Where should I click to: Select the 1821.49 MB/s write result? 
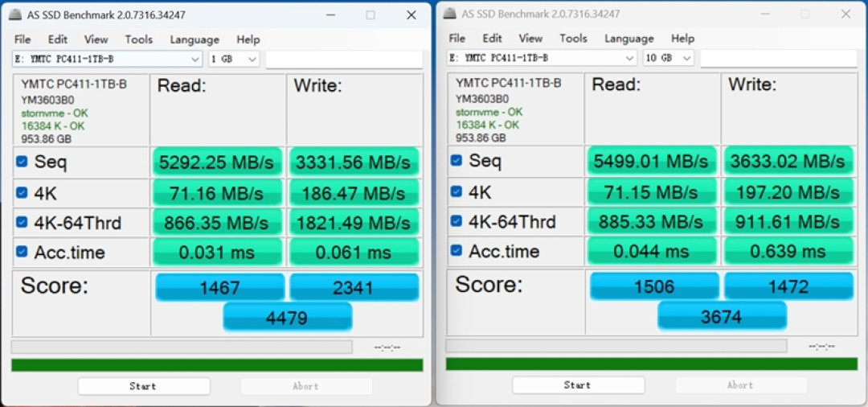point(353,223)
